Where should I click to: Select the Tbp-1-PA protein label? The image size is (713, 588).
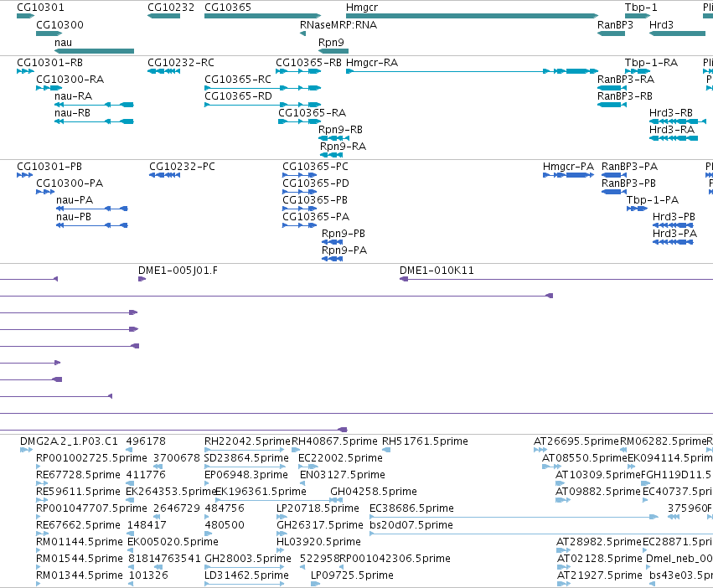click(653, 200)
